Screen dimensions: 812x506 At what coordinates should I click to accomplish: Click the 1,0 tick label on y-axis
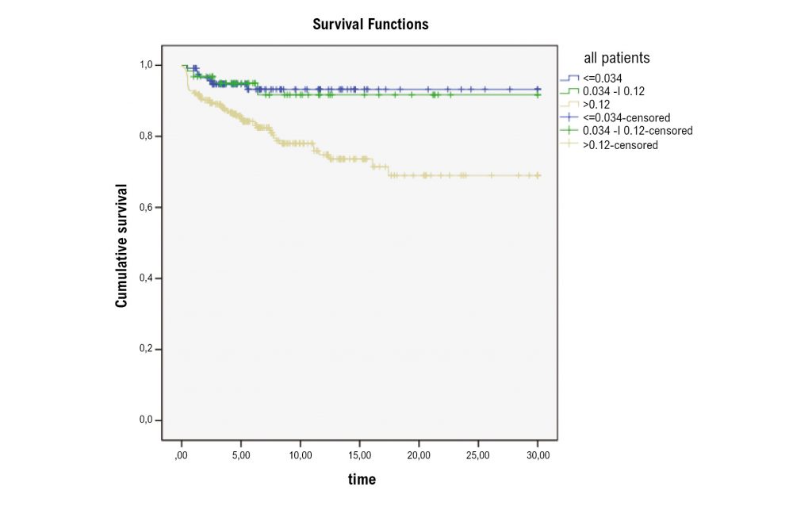147,65
